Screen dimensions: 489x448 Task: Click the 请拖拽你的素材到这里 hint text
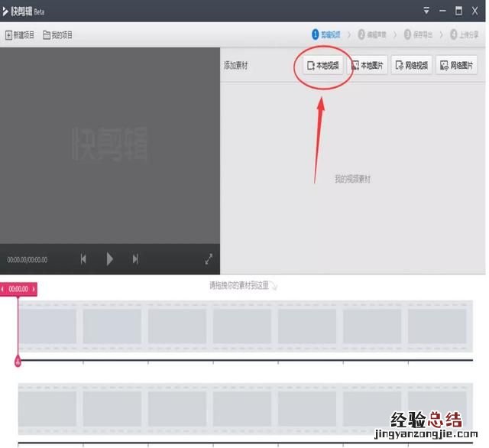point(239,285)
